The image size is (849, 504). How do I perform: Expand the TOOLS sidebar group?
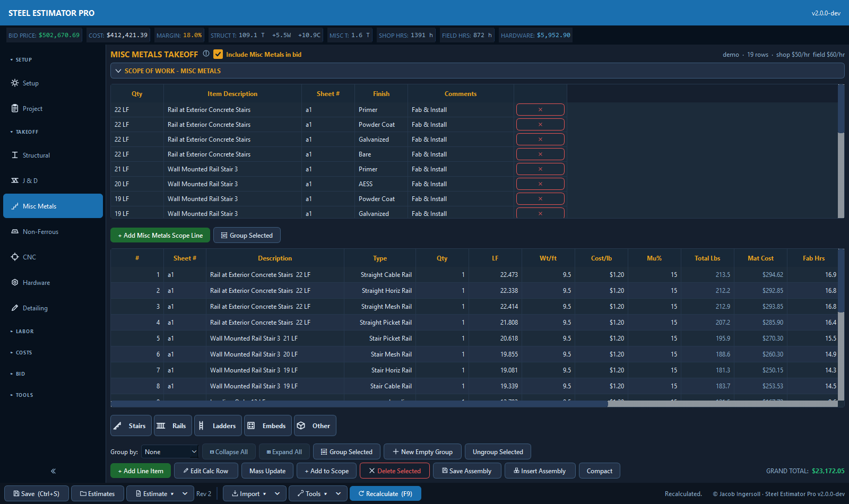click(22, 395)
